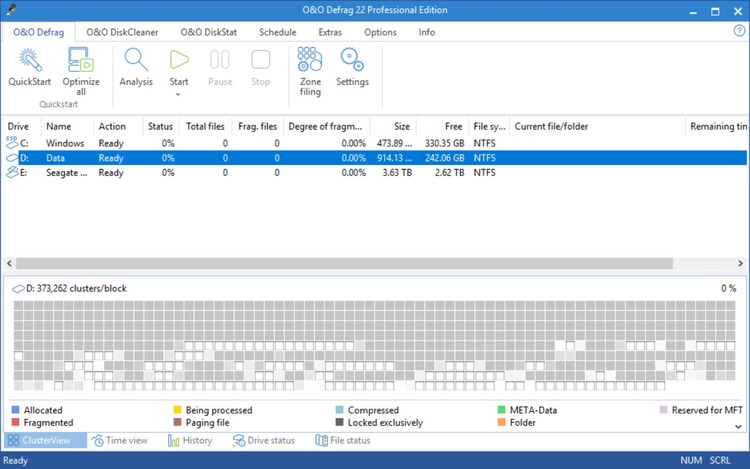Click the brown Paging file swatch
The height and width of the screenshot is (469, 750).
[x=177, y=422]
